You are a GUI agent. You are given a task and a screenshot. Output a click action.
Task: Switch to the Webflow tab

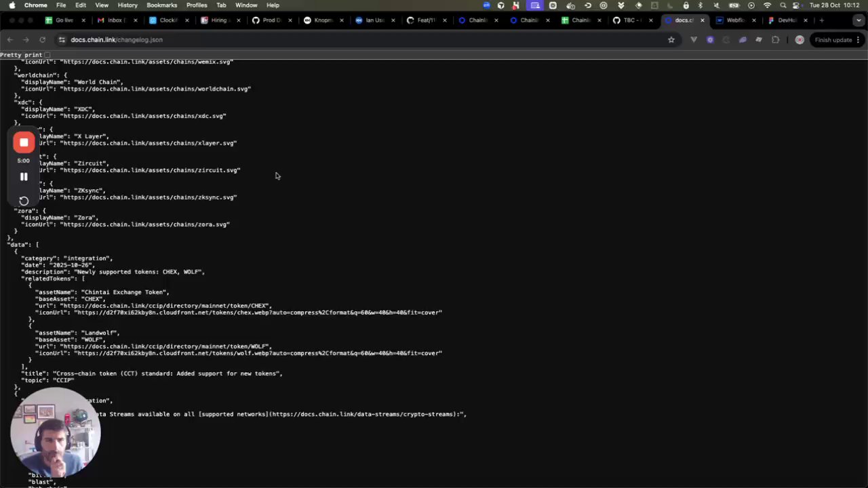[x=734, y=20]
